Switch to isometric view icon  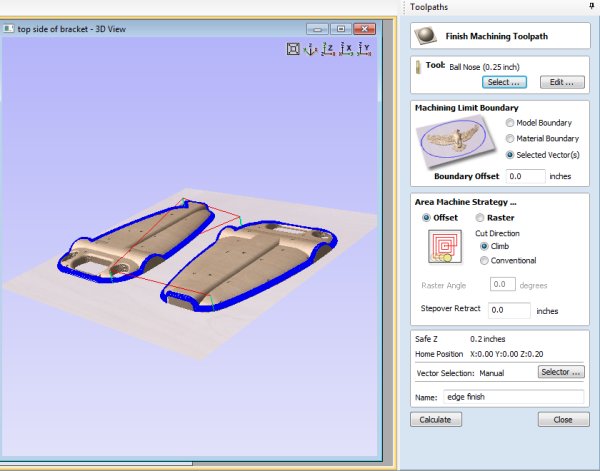click(310, 48)
